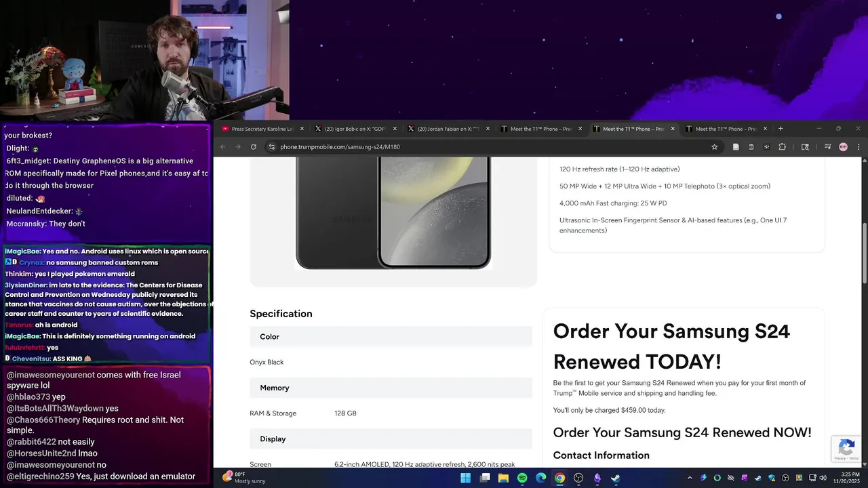Click the browser Back arrow
Viewport: 868px width, 488px height.
coord(222,146)
